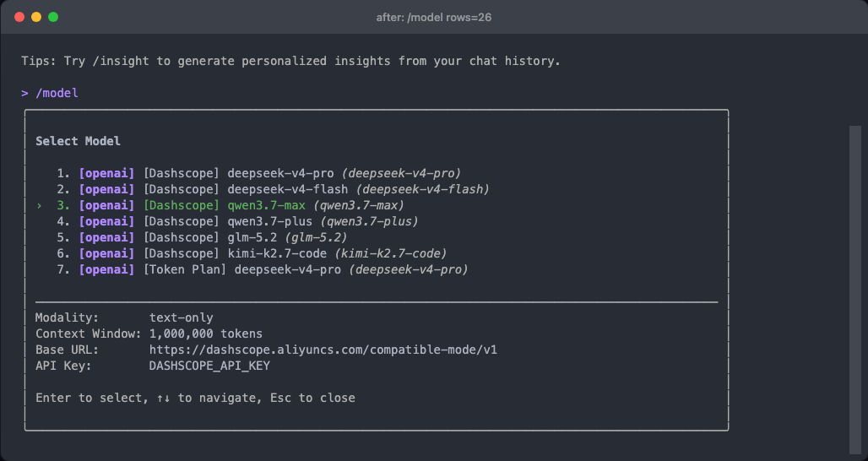Select model 4 qwen3.7-plus

coord(237,221)
